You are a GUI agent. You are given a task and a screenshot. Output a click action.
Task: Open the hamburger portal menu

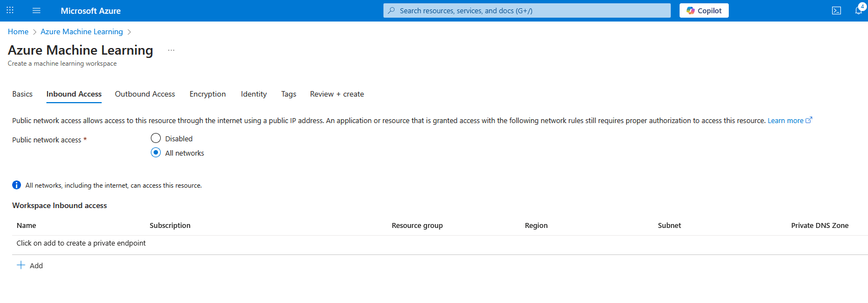[x=36, y=10]
